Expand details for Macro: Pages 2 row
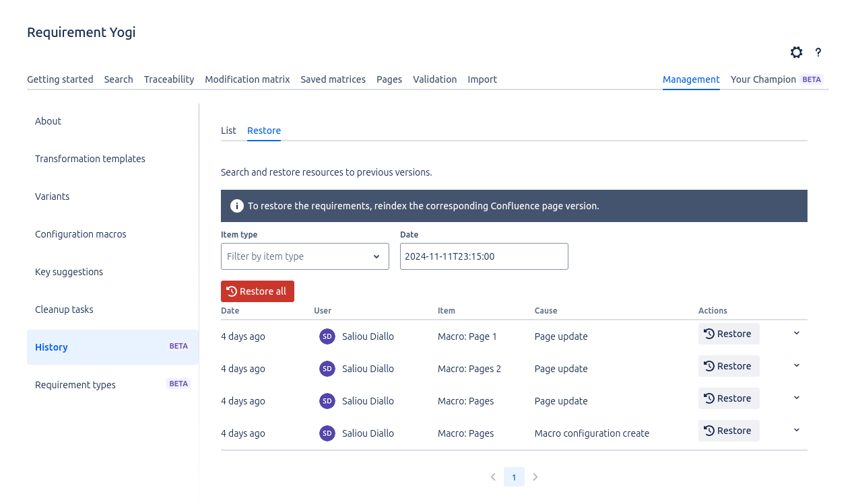Viewport: 856px width, 504px height. 797,365
